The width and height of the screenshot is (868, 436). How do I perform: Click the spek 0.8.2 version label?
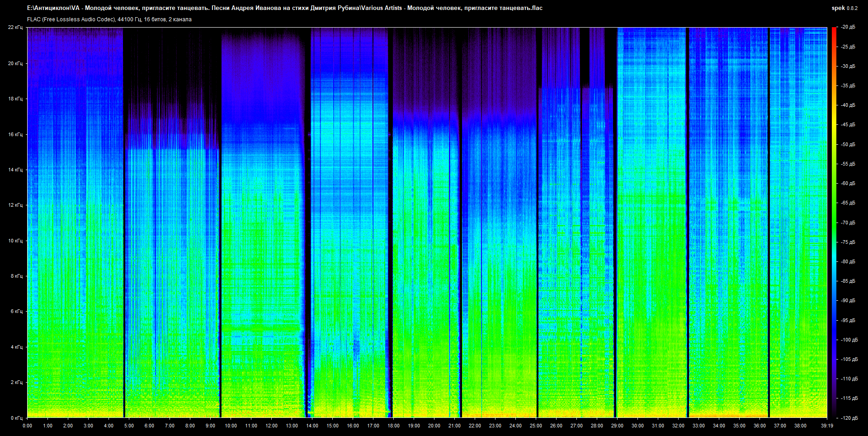(x=844, y=8)
